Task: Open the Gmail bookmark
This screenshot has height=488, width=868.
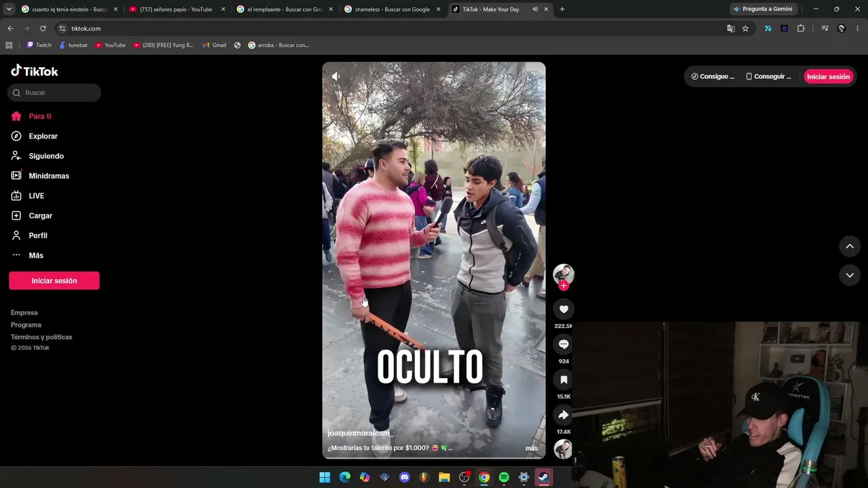Action: (214, 45)
